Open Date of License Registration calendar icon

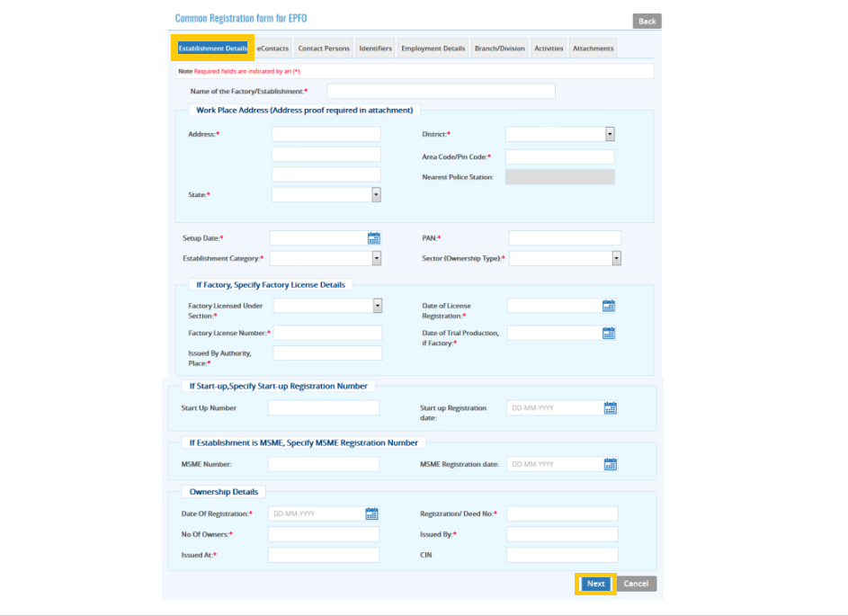(x=609, y=306)
